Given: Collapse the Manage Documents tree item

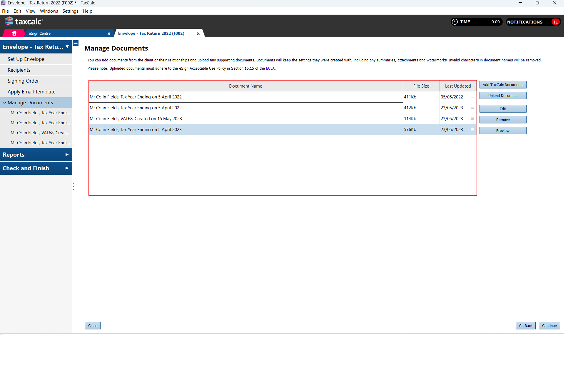Looking at the screenshot, I should pyautogui.click(x=4, y=103).
